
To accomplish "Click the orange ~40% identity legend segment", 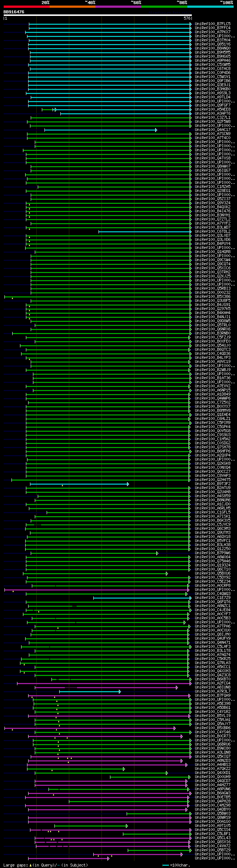I will (73, 7).
